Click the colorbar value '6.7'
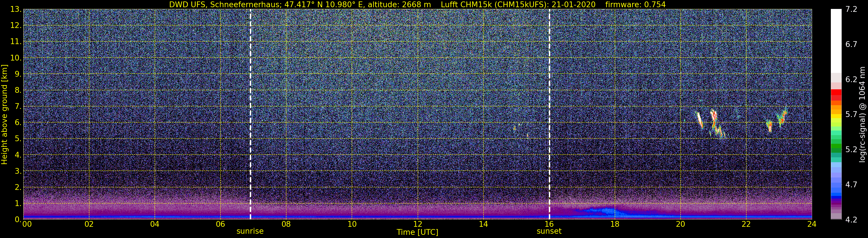The image size is (868, 238). pos(851,44)
